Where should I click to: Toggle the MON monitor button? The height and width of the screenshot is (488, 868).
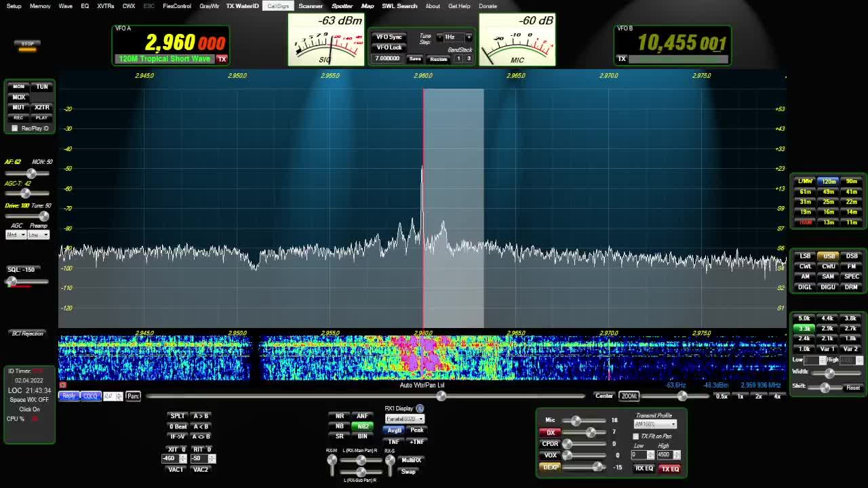pyautogui.click(x=18, y=87)
